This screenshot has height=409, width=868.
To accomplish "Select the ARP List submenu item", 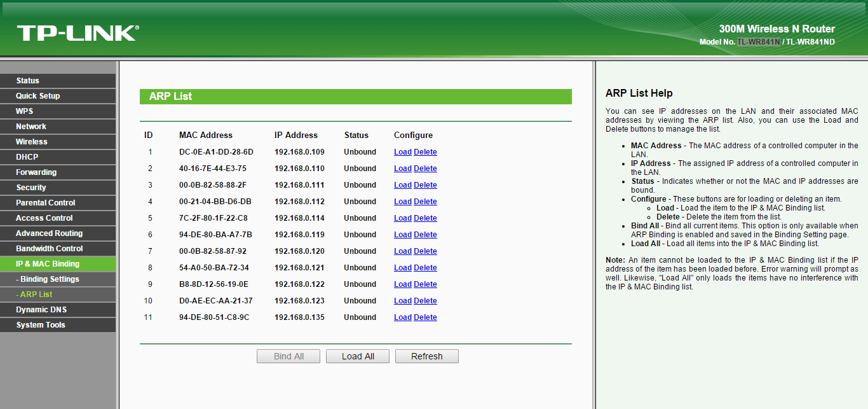I will pyautogui.click(x=34, y=295).
